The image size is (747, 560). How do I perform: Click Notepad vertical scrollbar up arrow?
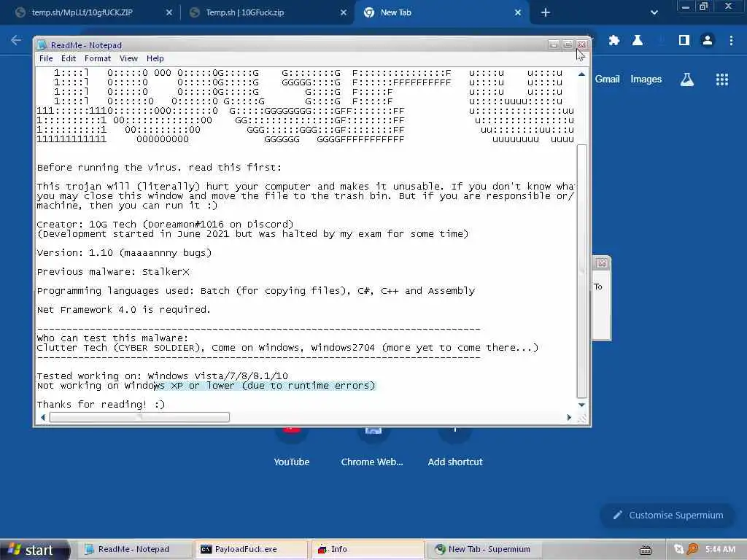581,74
